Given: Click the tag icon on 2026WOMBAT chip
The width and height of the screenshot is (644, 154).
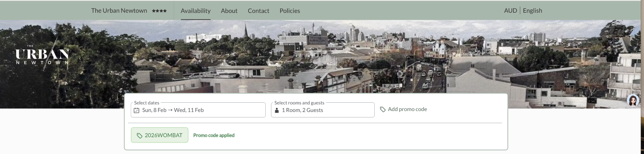Looking at the screenshot, I should click(140, 136).
